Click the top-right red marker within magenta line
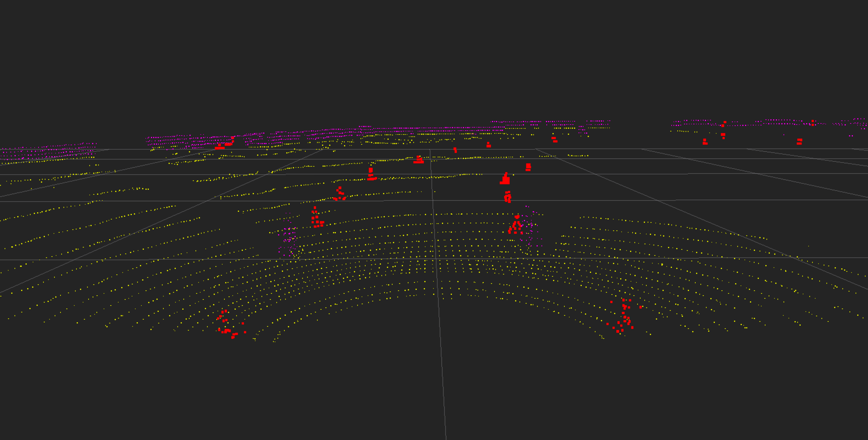This screenshot has height=440, width=868. 812,123
